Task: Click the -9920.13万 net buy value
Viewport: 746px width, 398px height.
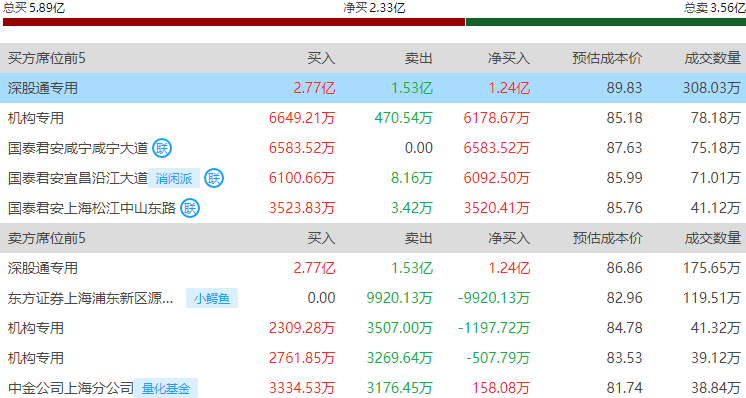Action: [x=494, y=298]
